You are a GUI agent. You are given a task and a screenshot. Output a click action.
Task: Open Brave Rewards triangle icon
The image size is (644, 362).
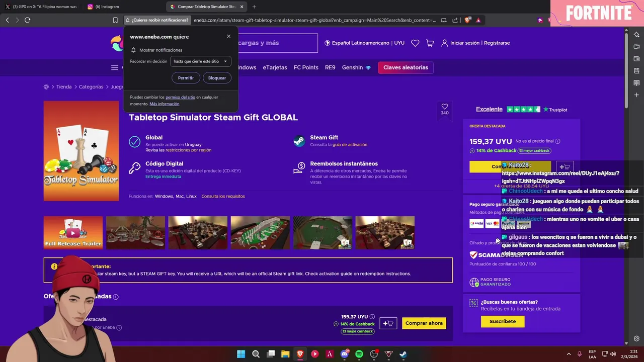(478, 20)
